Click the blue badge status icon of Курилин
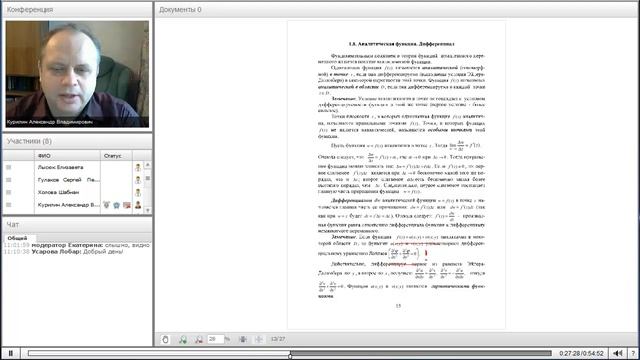Screen dimensions: 640x360 click(x=117, y=205)
